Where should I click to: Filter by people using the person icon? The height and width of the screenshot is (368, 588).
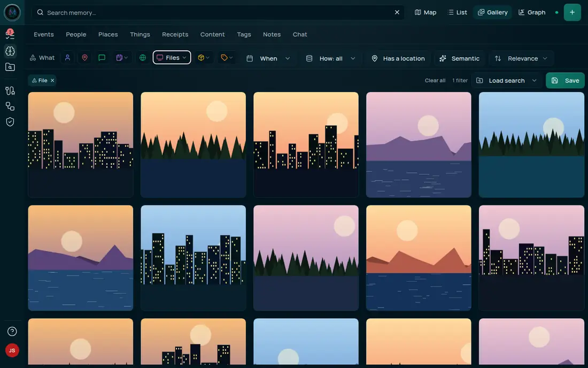click(67, 57)
